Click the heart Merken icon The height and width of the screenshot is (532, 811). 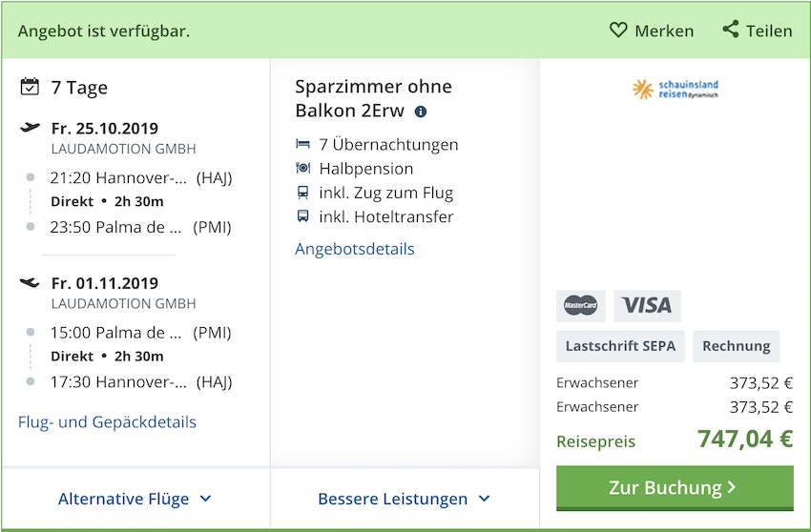coord(618,31)
